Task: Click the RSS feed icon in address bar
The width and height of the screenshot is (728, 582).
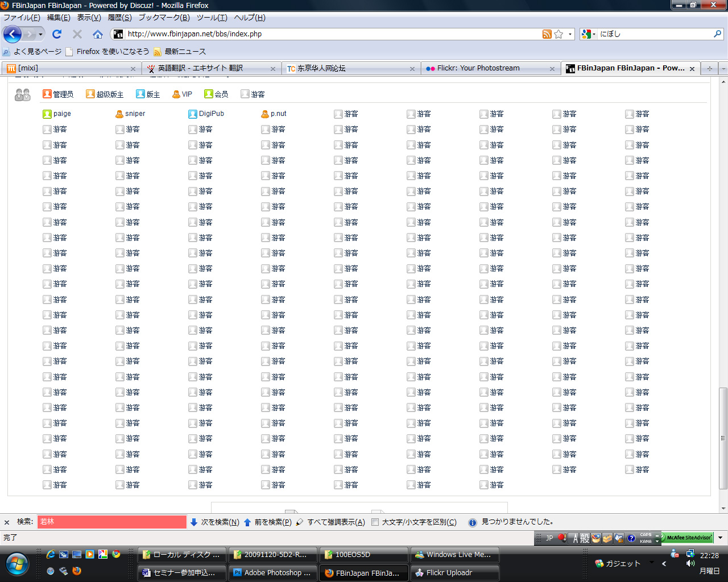Action: 547,34
